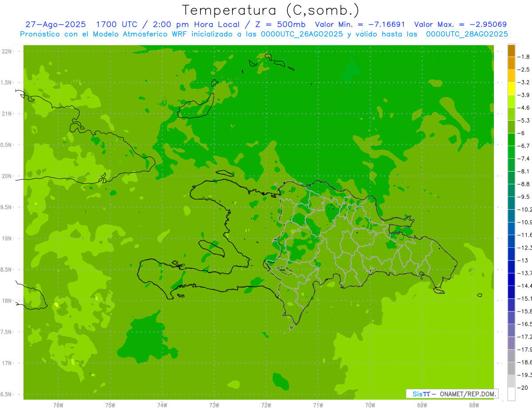532x411 pixels.
Task: Click the 73W longitude axis label
Action: pos(214,405)
